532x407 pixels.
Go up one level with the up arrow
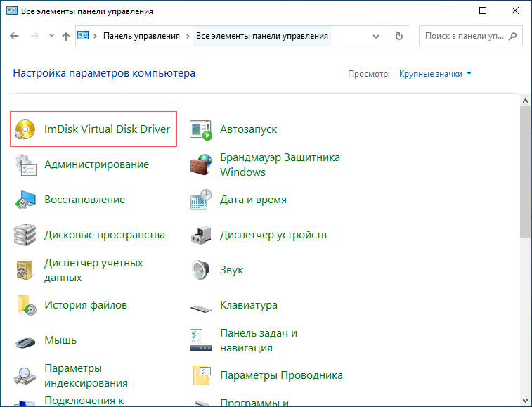point(66,36)
